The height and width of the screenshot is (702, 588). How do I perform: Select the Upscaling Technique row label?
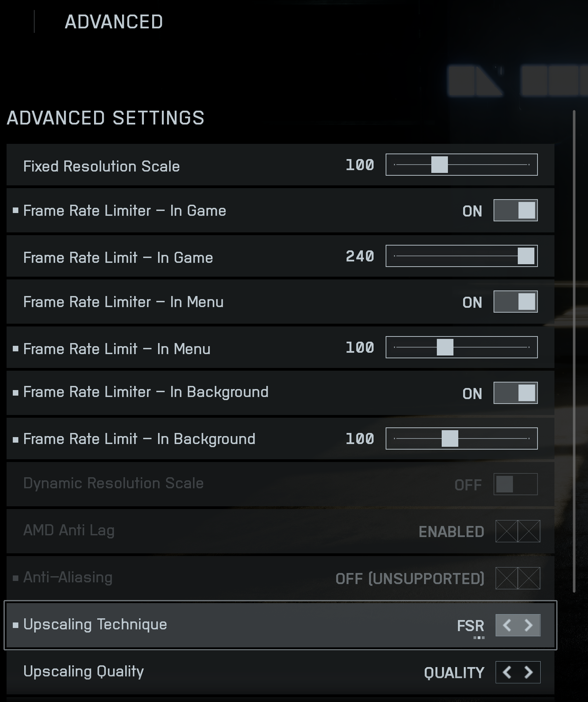(95, 625)
